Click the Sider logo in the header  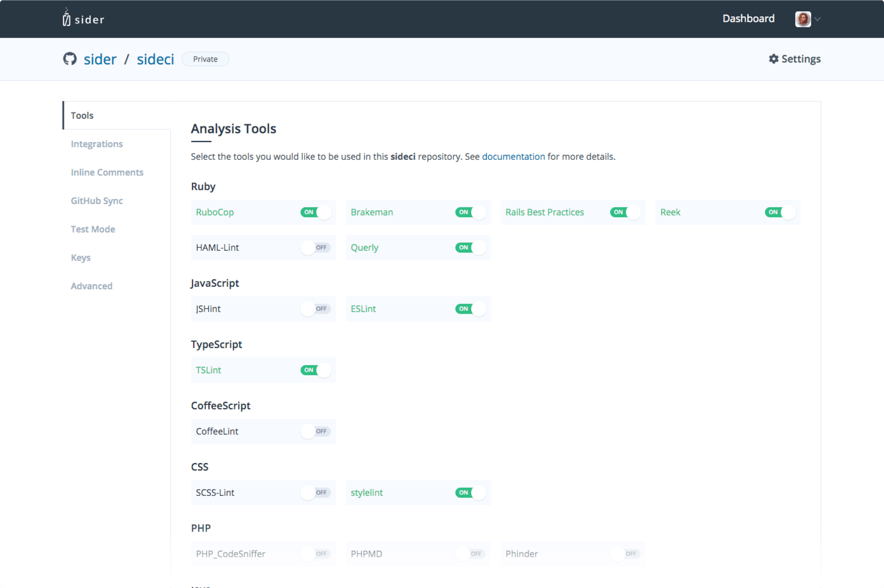click(x=83, y=18)
